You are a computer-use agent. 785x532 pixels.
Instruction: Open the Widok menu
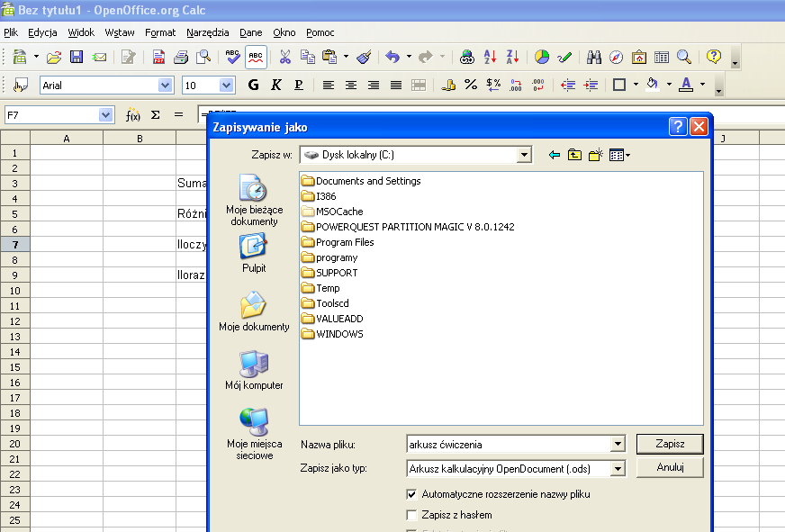click(x=81, y=32)
